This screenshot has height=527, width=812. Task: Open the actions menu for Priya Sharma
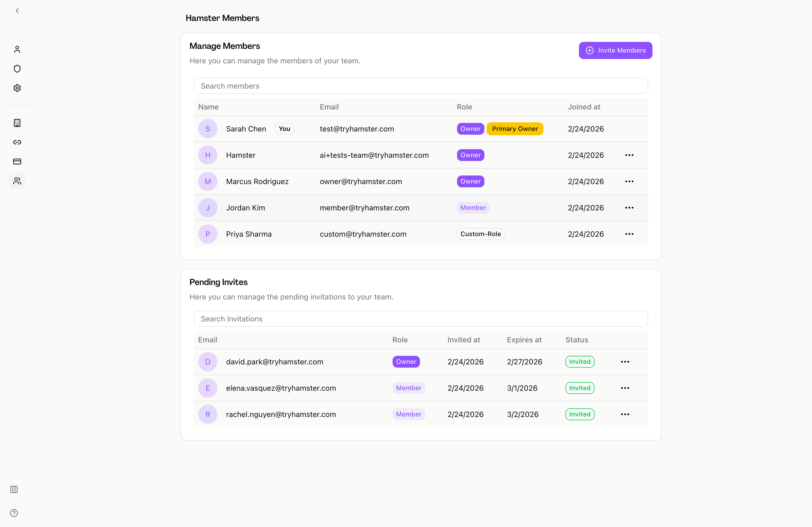point(629,234)
